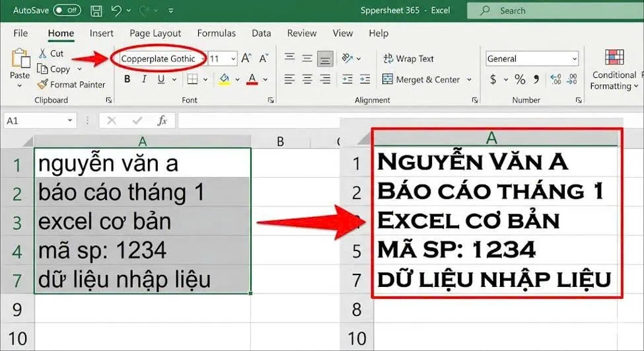
Task: Click the Increase Decimal icon
Action: point(555,79)
